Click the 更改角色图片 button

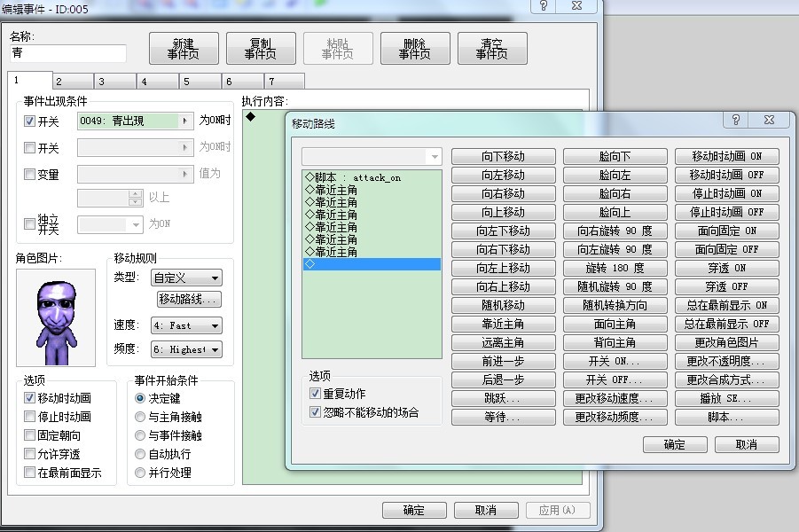[727, 342]
